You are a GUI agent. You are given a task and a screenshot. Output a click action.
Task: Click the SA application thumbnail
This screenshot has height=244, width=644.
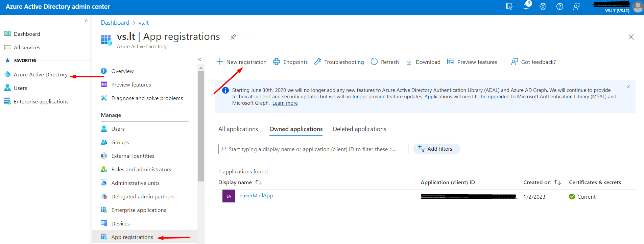coord(229,196)
